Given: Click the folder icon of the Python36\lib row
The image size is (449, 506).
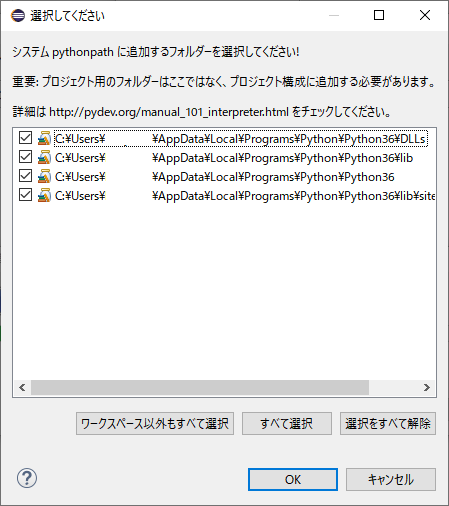Looking at the screenshot, I should coord(44,157).
